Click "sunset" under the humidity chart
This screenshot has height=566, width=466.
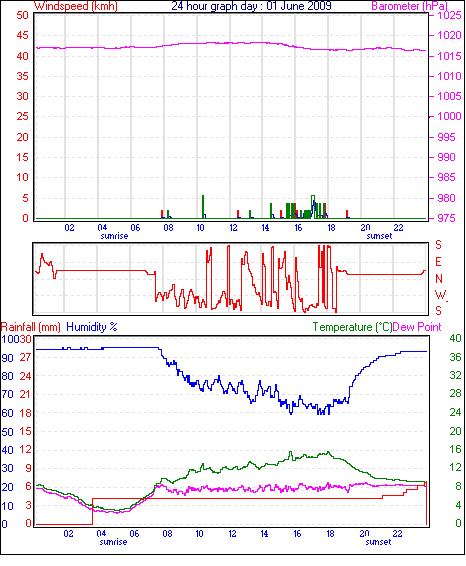click(378, 542)
